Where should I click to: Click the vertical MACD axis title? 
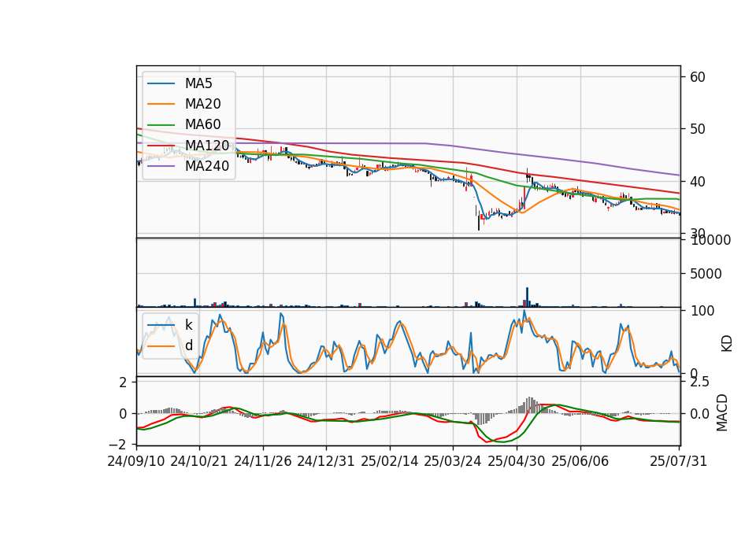[x=722, y=412]
